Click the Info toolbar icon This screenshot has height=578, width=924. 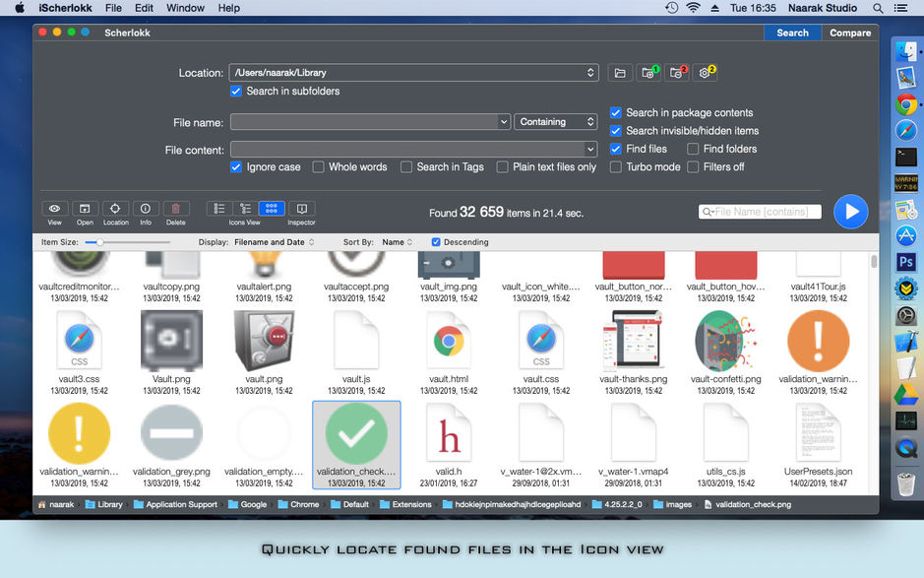click(145, 209)
